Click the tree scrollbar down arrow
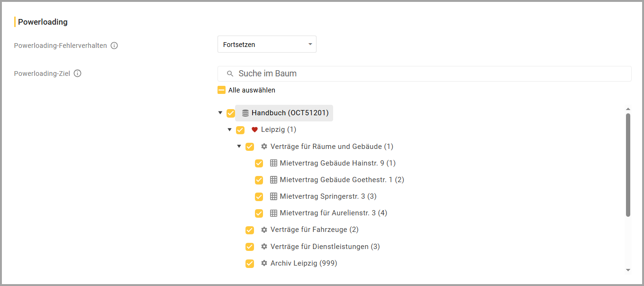Screen dimensions: 644x286 point(628,270)
